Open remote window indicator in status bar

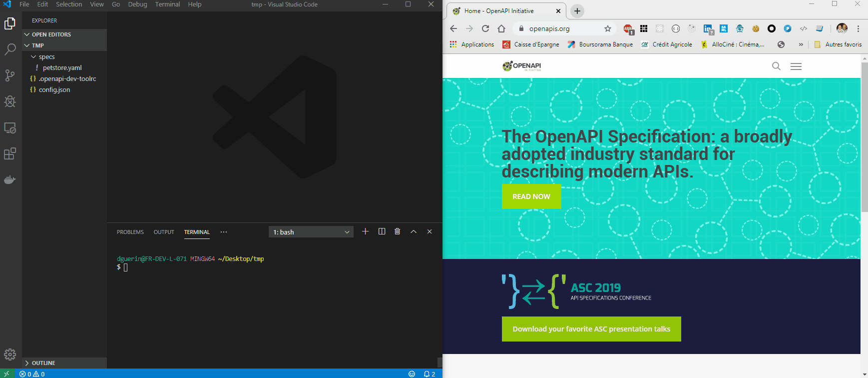pyautogui.click(x=7, y=374)
